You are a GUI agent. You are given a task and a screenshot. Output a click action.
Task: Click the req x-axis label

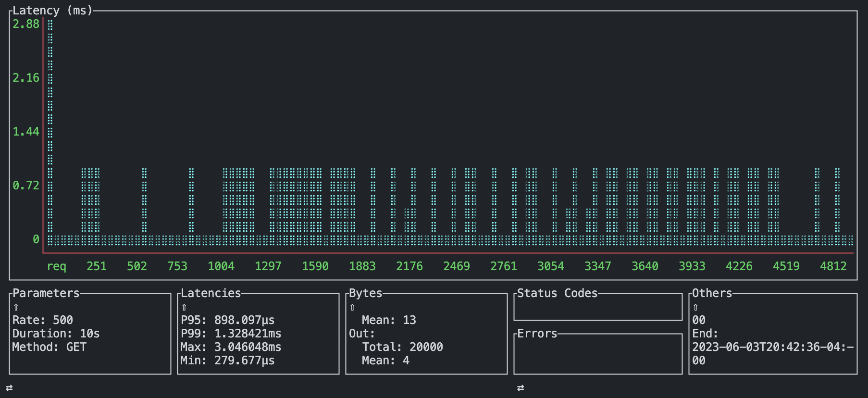[x=56, y=266]
